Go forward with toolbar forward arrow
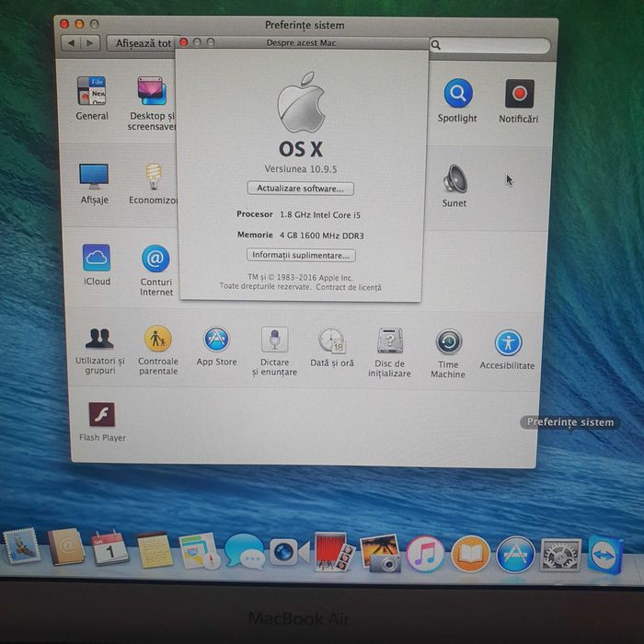Viewport: 644px width, 644px height. [90, 42]
